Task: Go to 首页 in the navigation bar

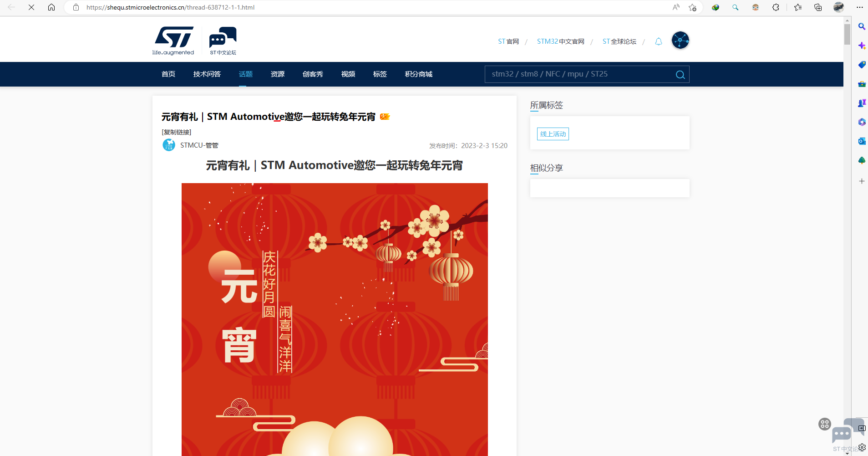Action: pos(168,74)
